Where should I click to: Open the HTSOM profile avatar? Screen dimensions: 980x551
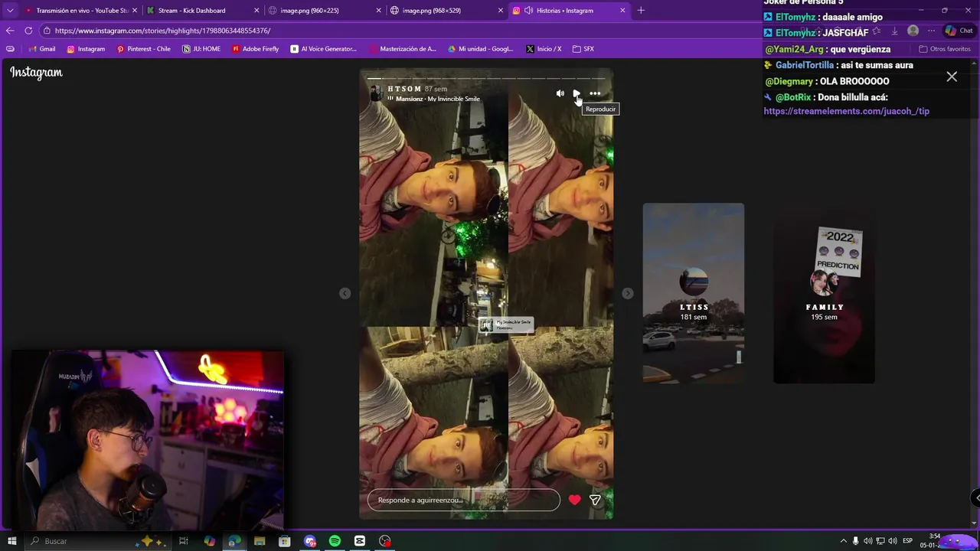(x=376, y=93)
